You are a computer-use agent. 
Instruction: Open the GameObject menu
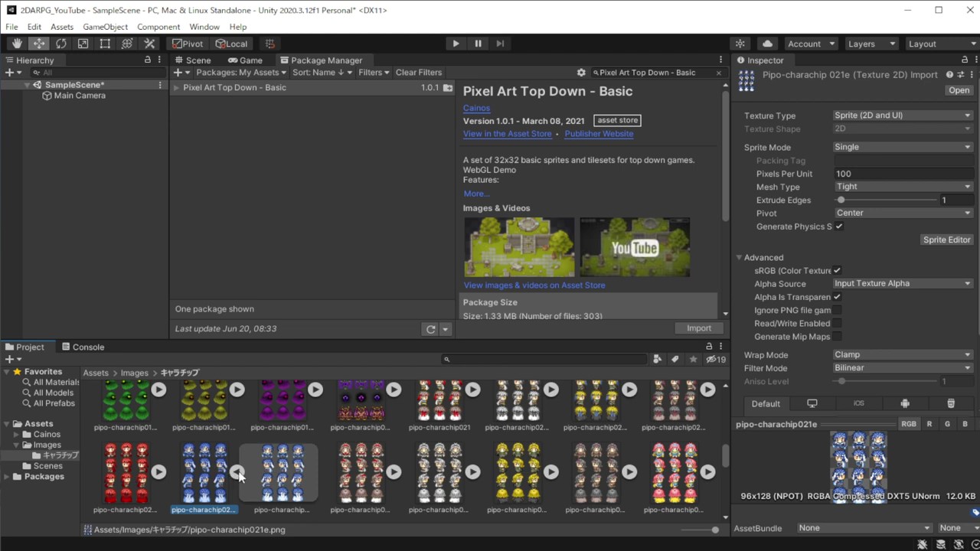[x=105, y=27]
